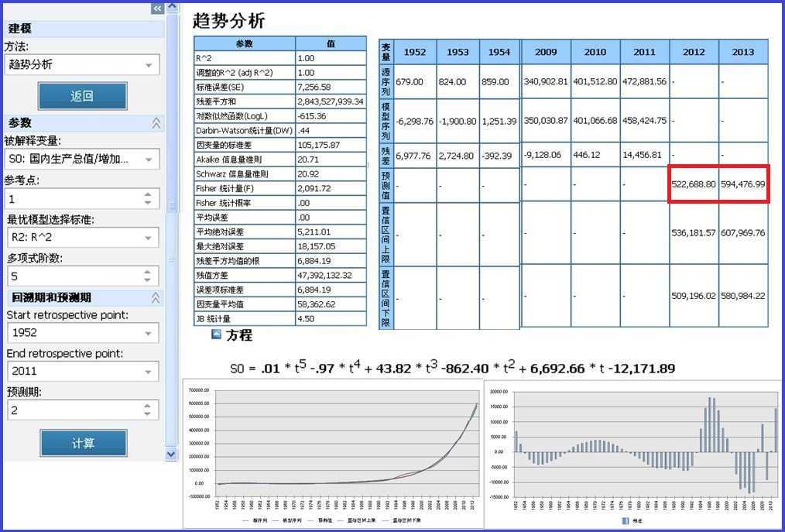
Task: Select the 因变量平均值 value 58,362.62
Action: 317,304
